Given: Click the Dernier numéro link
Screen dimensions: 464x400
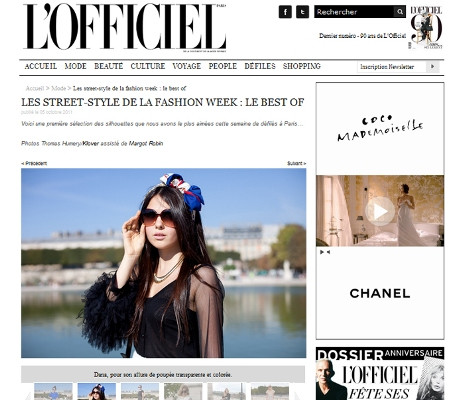Looking at the screenshot, I should coord(362,36).
